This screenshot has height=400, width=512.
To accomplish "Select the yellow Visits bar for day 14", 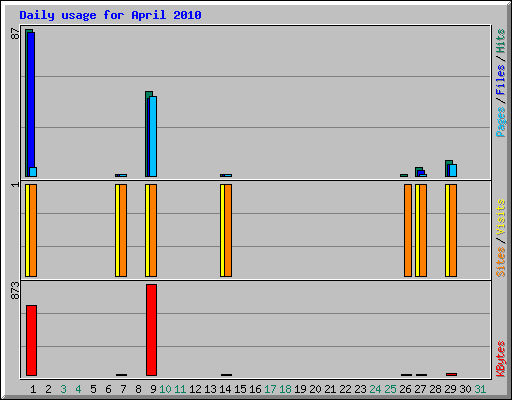I will [x=222, y=230].
